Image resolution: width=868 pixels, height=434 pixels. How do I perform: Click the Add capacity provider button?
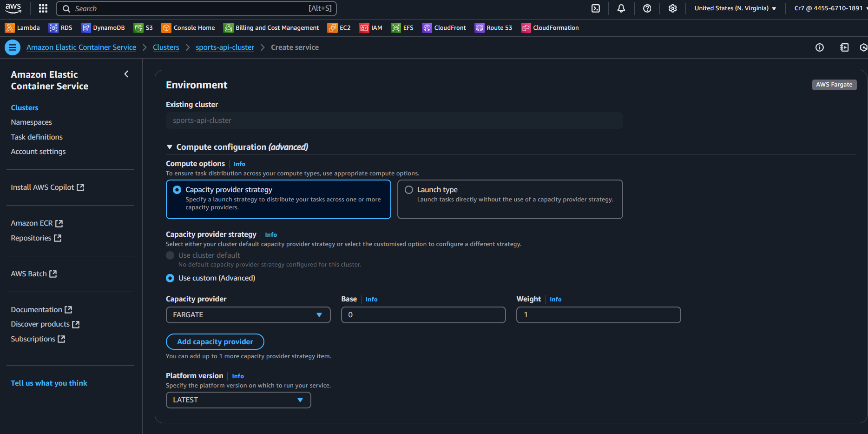(x=215, y=341)
